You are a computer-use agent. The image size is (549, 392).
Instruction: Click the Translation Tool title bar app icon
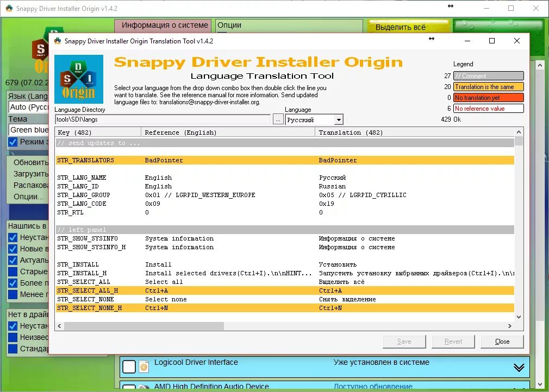tap(58, 41)
